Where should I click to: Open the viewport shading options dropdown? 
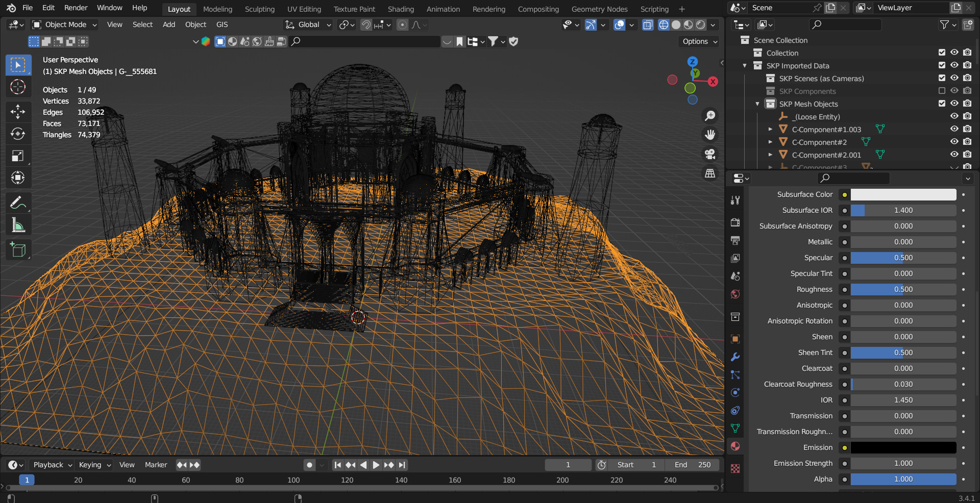coord(713,24)
